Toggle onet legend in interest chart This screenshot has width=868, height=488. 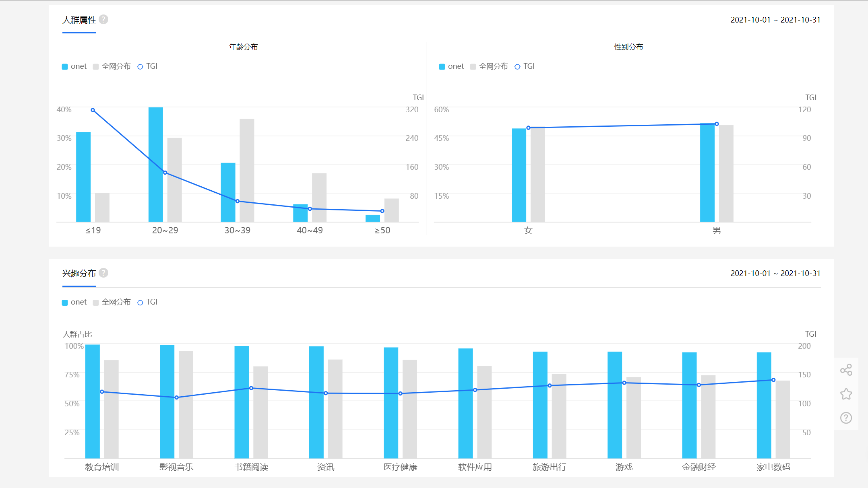click(74, 302)
